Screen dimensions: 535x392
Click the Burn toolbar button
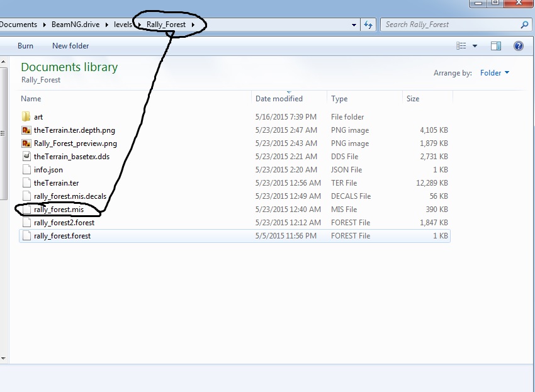coord(25,46)
